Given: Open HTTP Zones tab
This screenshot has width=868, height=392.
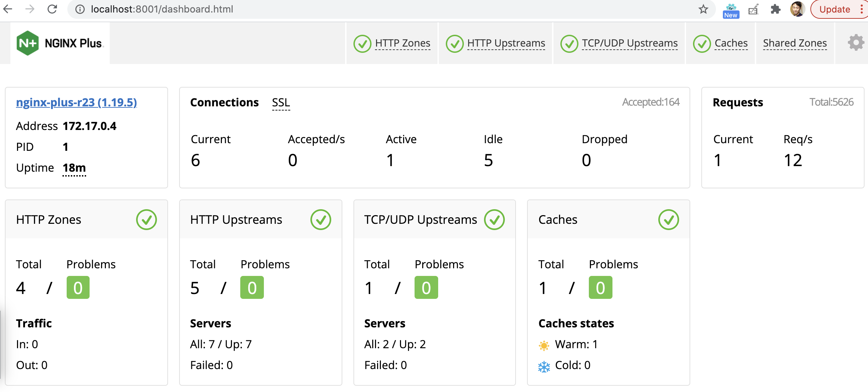Looking at the screenshot, I should pos(403,43).
